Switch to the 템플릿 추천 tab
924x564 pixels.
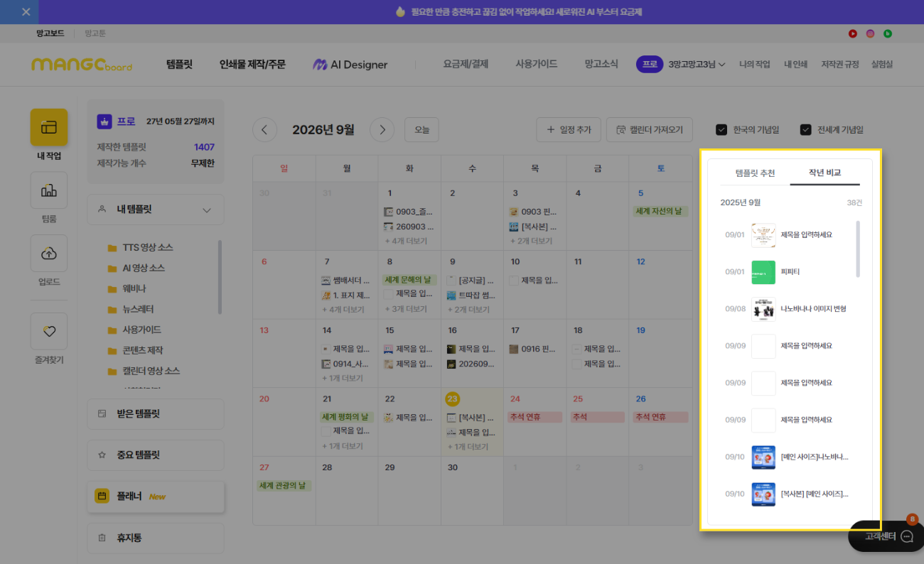click(755, 173)
